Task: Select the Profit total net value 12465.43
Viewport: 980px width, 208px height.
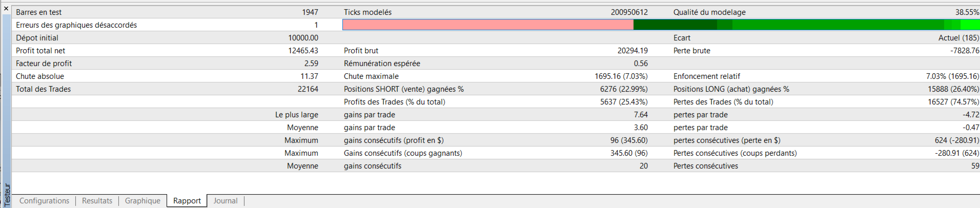Action: (x=303, y=51)
